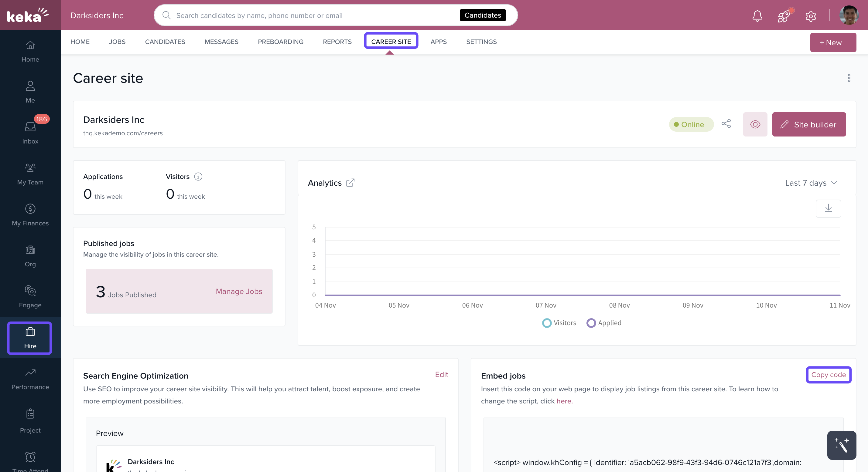Switch to the REPORTS tab
The image size is (868, 472).
pyautogui.click(x=337, y=42)
